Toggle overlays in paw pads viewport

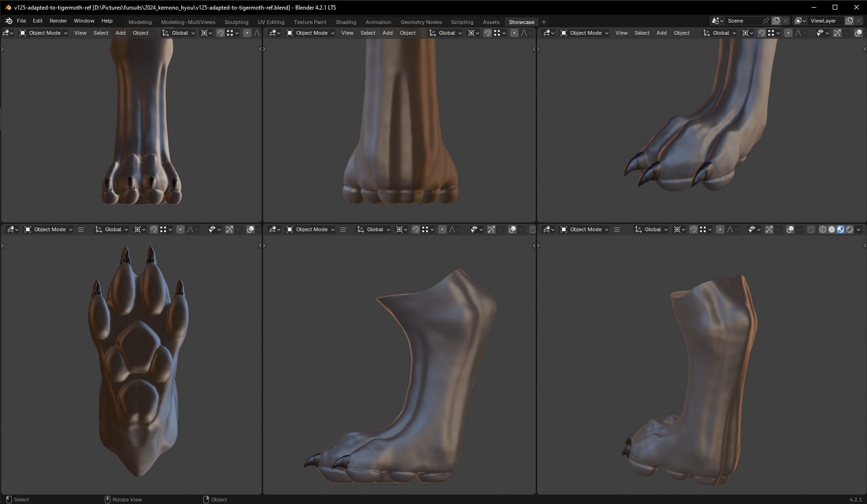(250, 230)
